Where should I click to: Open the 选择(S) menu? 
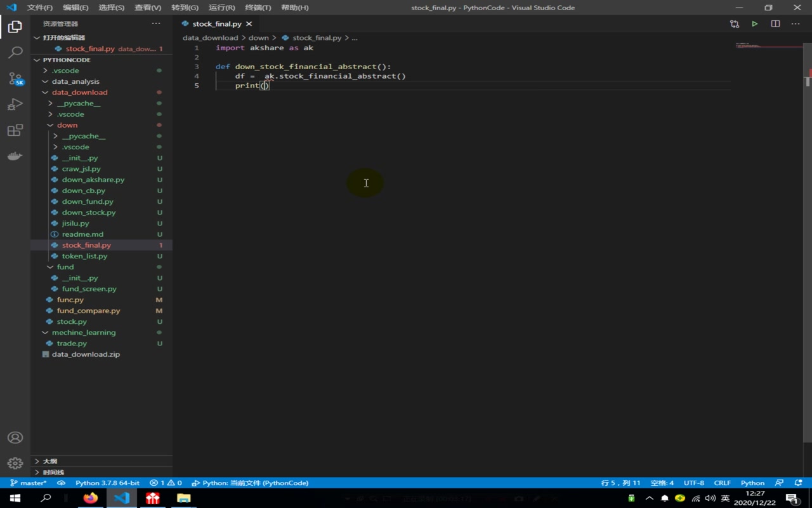click(112, 8)
